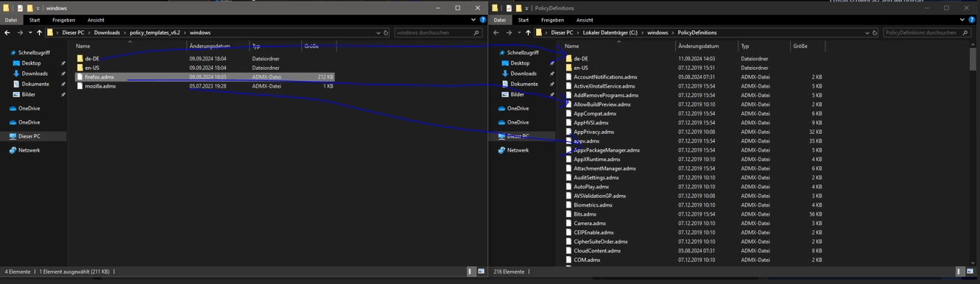Go up one level in left window
Viewport: 980px width, 284px height.
40,32
